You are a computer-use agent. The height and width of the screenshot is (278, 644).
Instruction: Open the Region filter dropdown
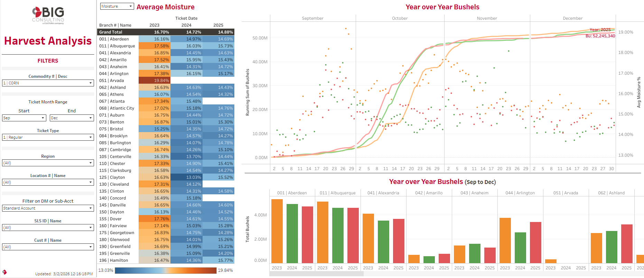(48, 163)
